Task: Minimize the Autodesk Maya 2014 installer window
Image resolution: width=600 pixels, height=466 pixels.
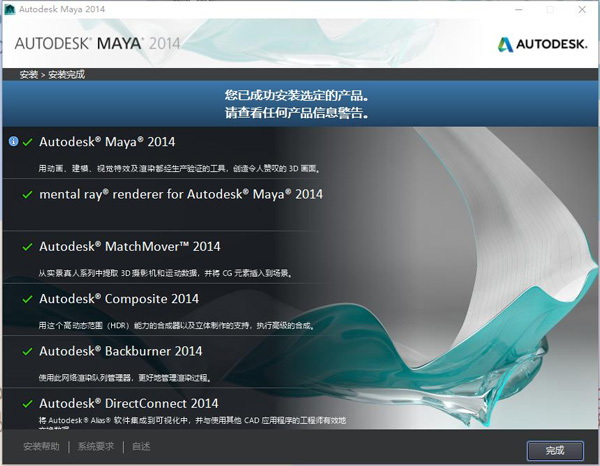Action: click(x=519, y=10)
